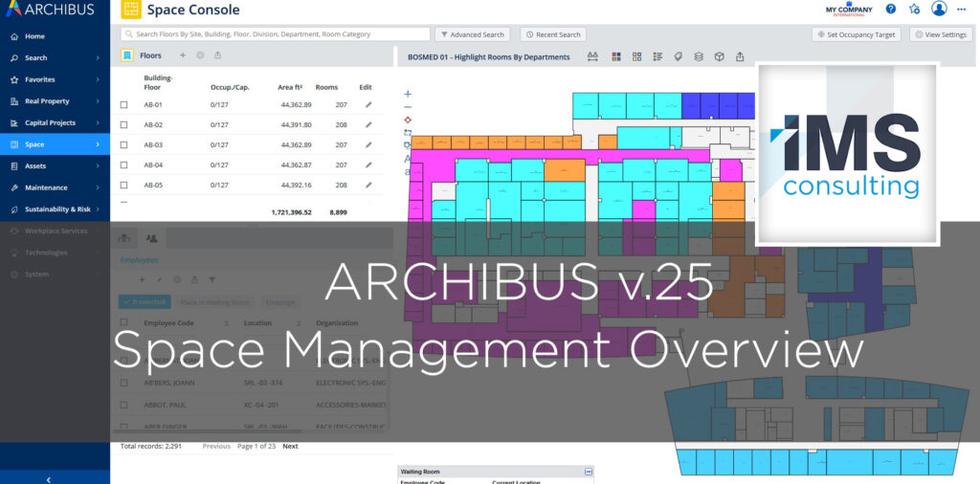Export floors list with share icon
The image size is (980, 484).
click(217, 55)
